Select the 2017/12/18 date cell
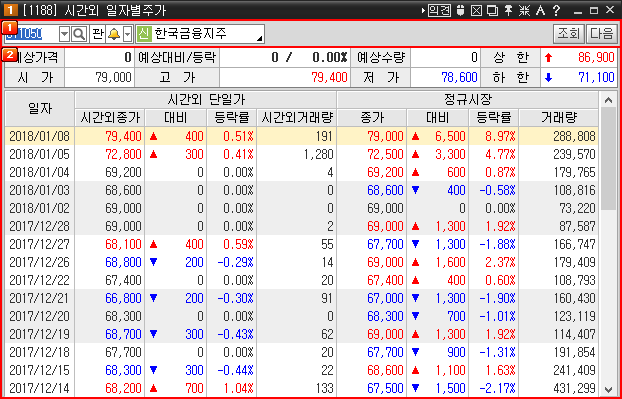 coord(40,352)
